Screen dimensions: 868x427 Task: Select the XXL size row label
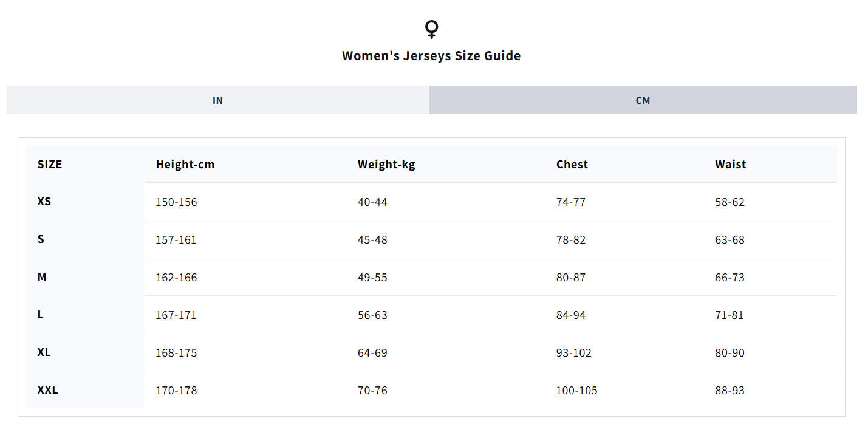click(x=48, y=390)
